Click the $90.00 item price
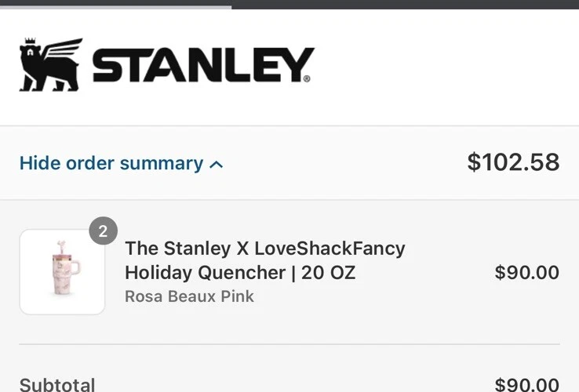 pyautogui.click(x=526, y=273)
